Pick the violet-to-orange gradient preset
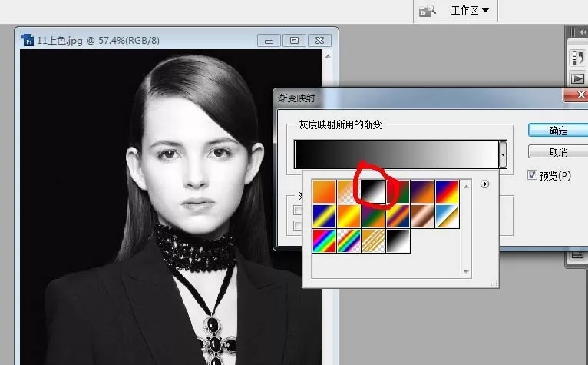588x365 pixels. point(422,191)
